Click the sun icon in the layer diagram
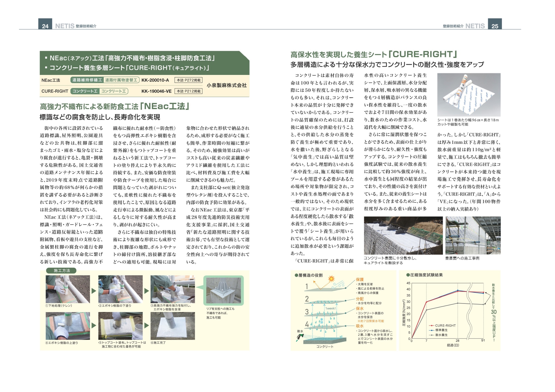The height and width of the screenshot is (392, 555). [331, 279]
